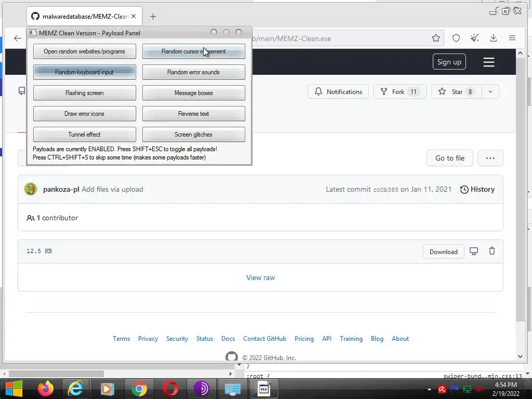Image resolution: width=532 pixels, height=399 pixels.
Task: Toggle Screen glitches payload
Action: click(x=193, y=135)
